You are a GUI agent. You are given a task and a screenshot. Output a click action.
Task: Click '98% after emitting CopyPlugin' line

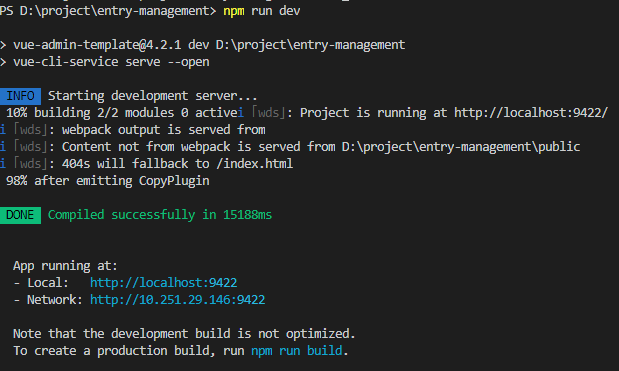click(x=108, y=181)
